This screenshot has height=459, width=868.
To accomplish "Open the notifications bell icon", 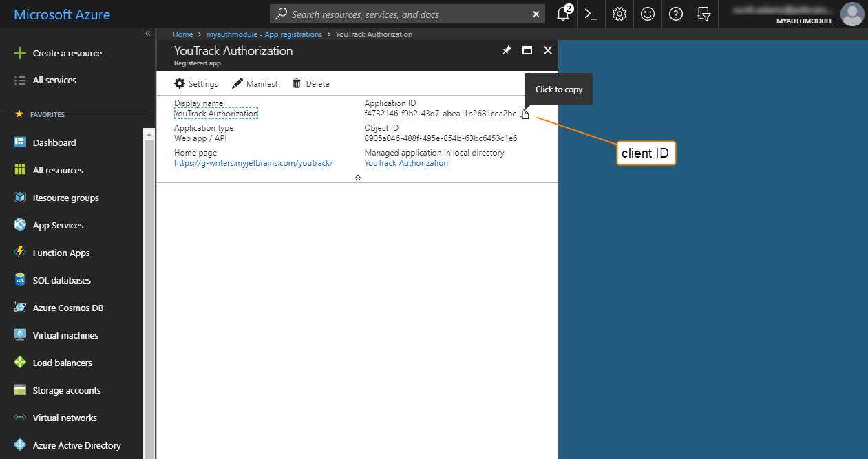I will point(564,14).
